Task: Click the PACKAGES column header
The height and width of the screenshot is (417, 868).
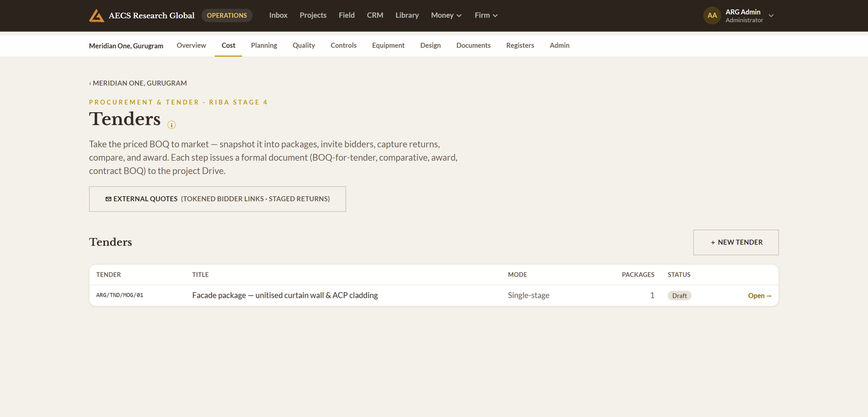Action: pos(638,275)
